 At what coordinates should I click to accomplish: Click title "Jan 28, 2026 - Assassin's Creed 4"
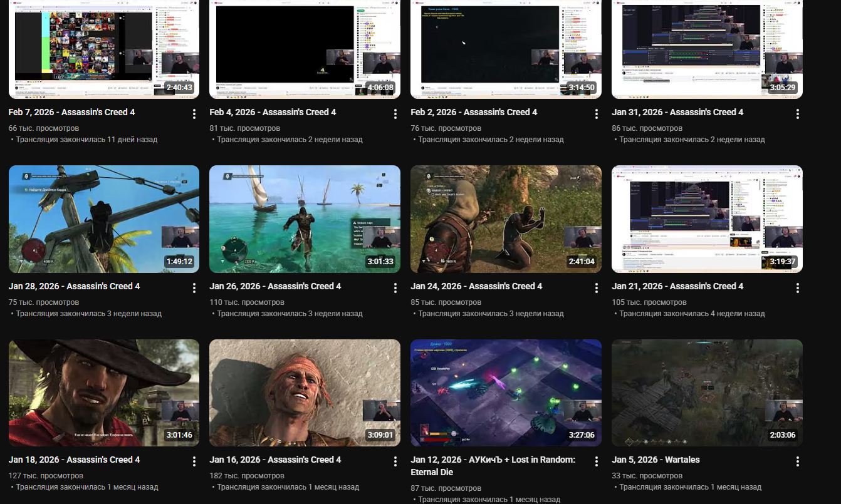[x=75, y=286]
